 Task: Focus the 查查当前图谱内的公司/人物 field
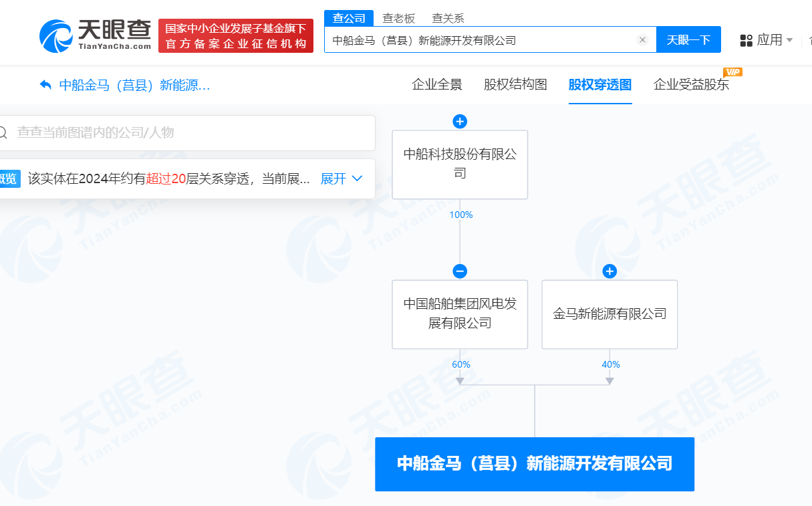187,132
